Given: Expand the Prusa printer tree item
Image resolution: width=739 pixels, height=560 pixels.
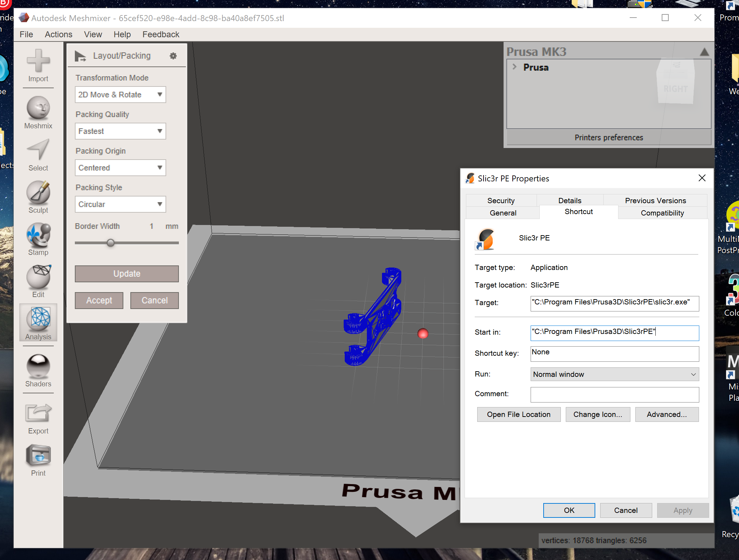Looking at the screenshot, I should coord(515,67).
